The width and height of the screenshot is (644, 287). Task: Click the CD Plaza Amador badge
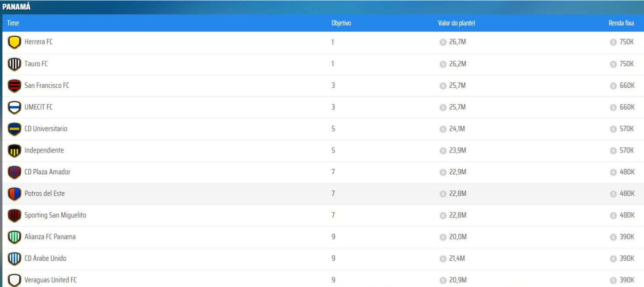(x=14, y=172)
